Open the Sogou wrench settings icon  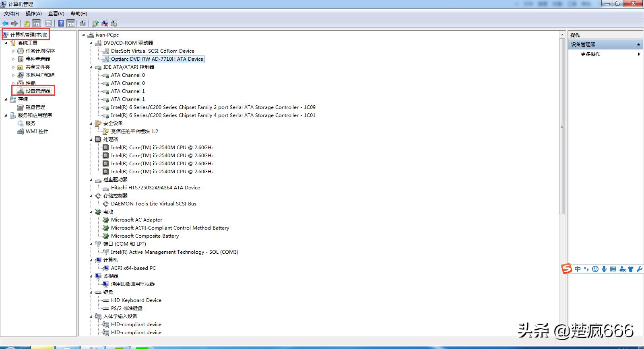coord(639,269)
